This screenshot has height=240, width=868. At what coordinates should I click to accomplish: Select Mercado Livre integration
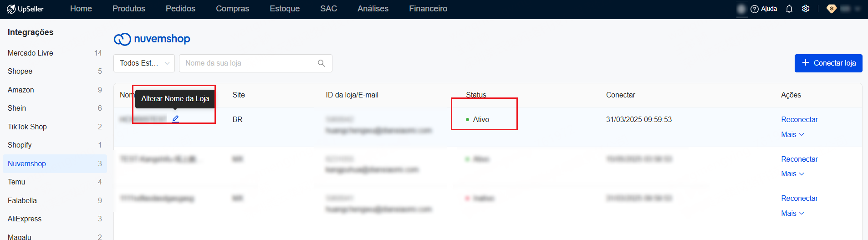point(55,53)
